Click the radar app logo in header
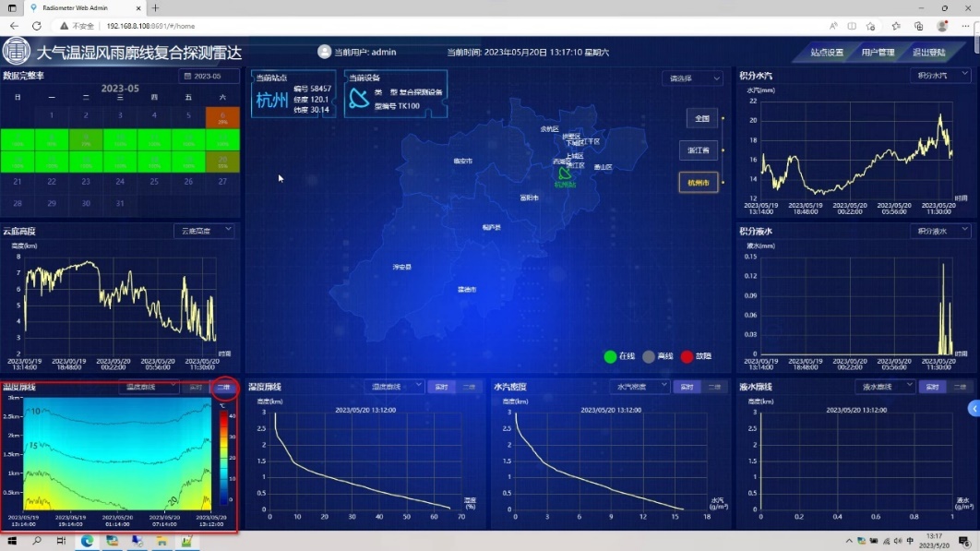Screen dimensions: 980x551 pos(17,52)
